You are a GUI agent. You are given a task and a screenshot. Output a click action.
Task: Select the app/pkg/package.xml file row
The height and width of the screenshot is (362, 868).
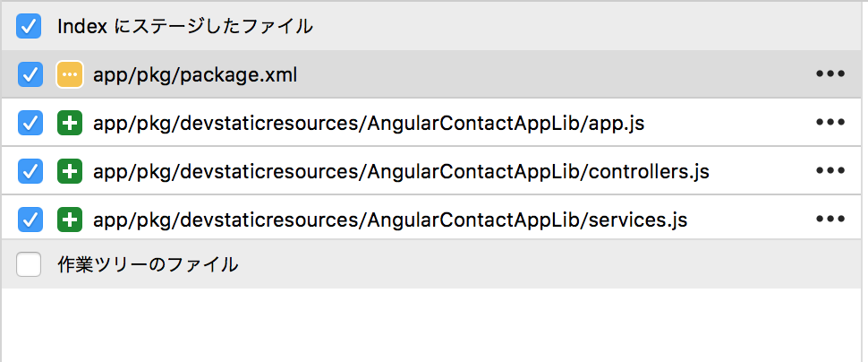coord(434,74)
